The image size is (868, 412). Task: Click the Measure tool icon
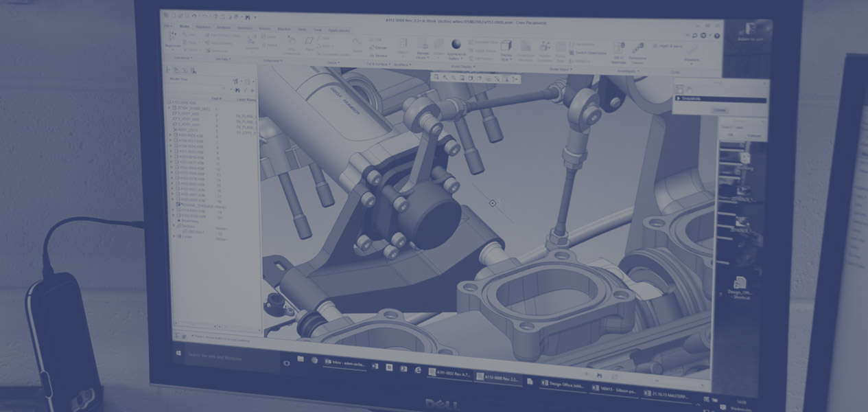[x=692, y=50]
